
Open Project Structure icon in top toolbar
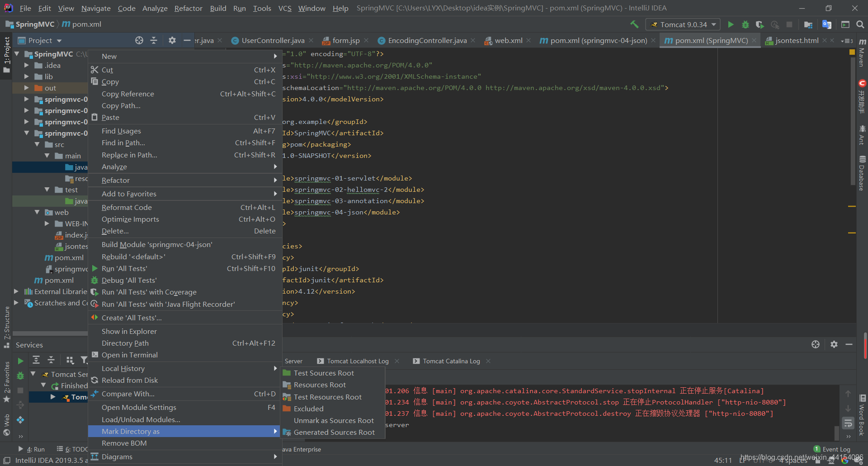click(x=808, y=24)
